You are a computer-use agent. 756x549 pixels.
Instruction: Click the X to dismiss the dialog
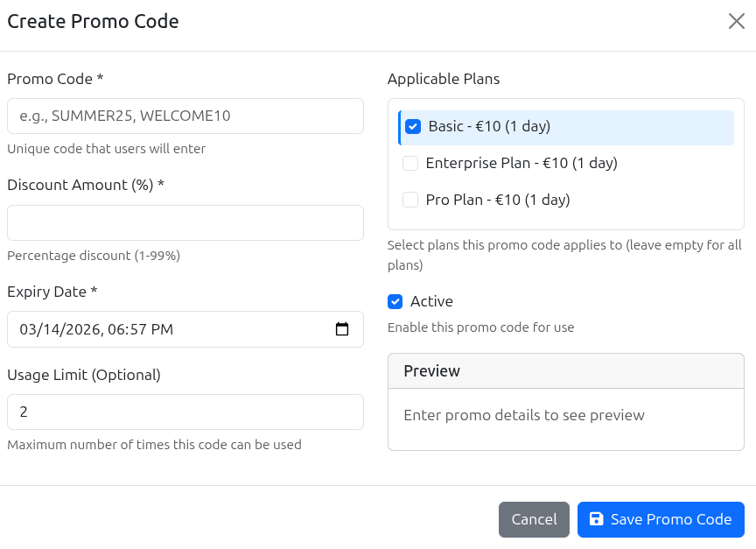pos(736,21)
